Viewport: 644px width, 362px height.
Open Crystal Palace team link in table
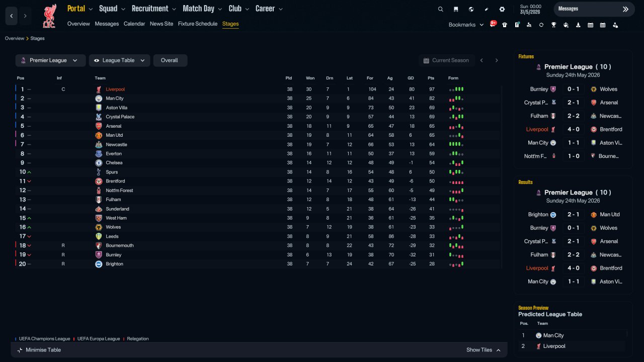(120, 117)
